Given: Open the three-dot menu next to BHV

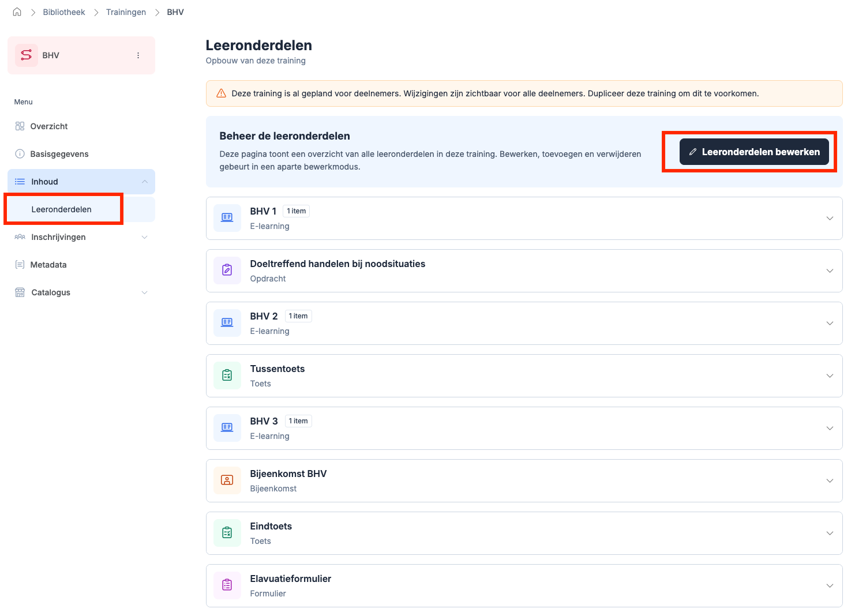Looking at the screenshot, I should tap(138, 55).
